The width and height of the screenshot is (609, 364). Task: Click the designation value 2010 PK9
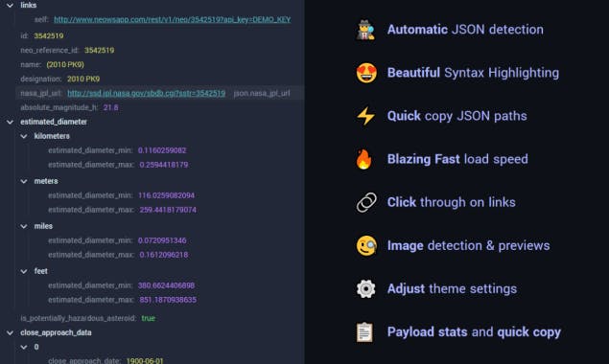(x=83, y=79)
